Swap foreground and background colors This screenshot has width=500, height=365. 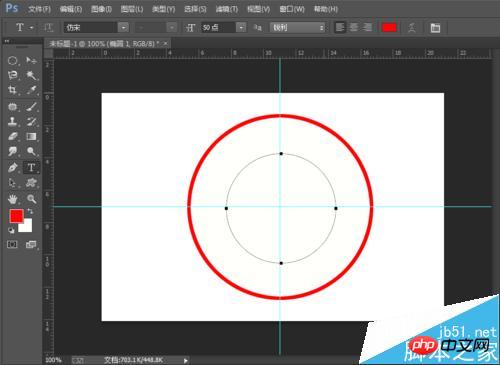[x=30, y=211]
